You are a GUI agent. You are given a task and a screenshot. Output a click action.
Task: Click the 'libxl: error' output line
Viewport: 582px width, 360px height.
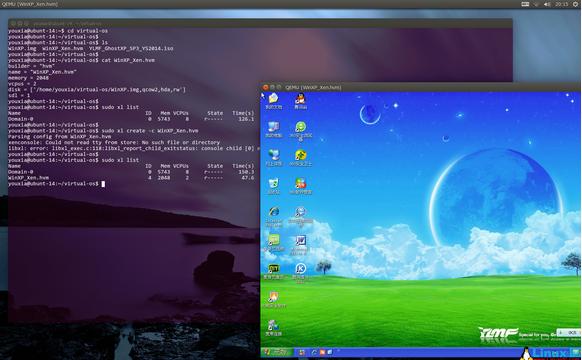pyautogui.click(x=133, y=148)
